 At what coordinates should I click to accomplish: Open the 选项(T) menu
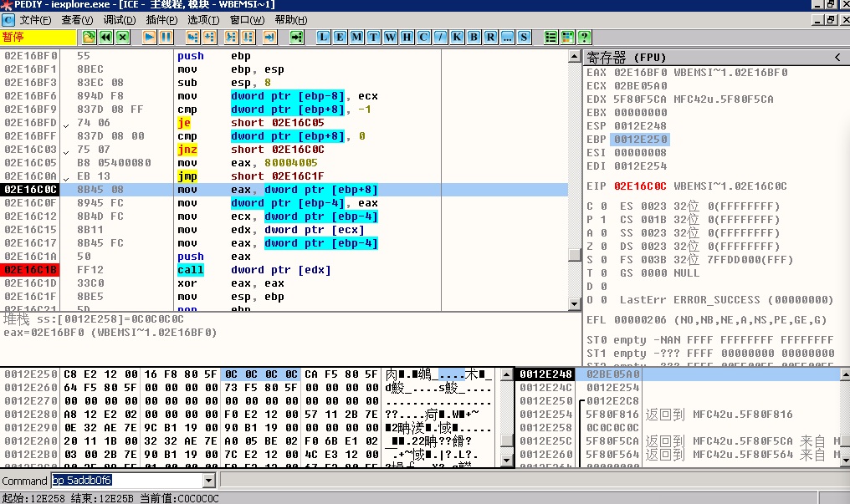203,20
